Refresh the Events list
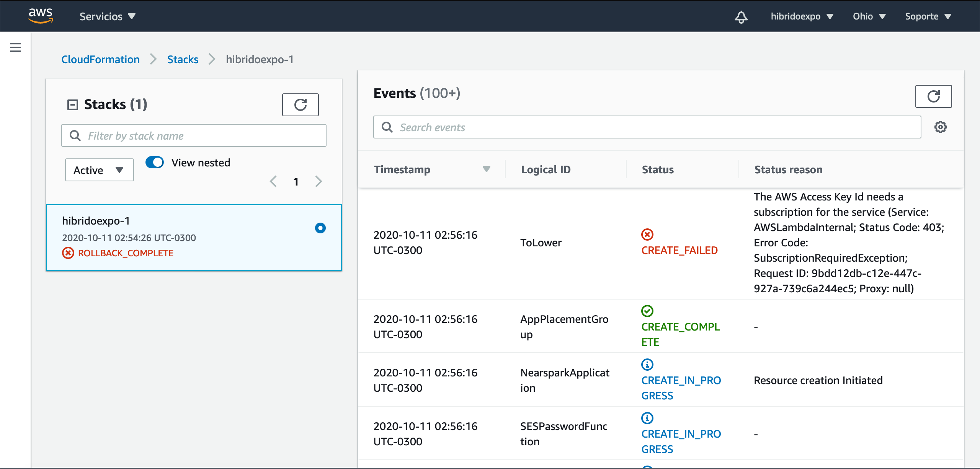980x469 pixels. click(x=933, y=96)
